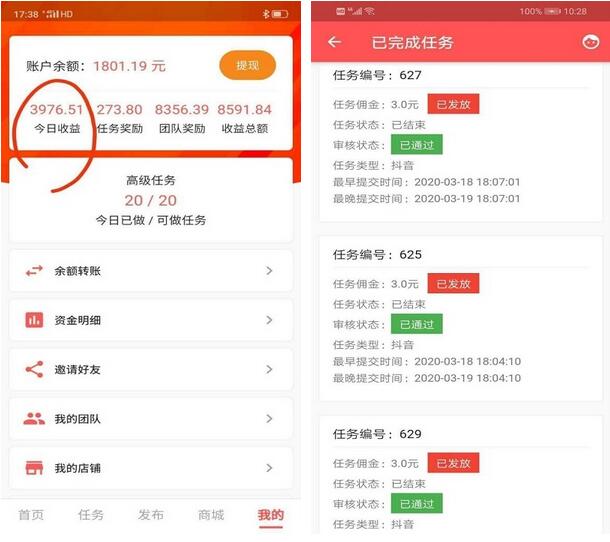This screenshot has width=610, height=542.
Task: Open the chevron on 我的店铺 row
Action: [269, 468]
